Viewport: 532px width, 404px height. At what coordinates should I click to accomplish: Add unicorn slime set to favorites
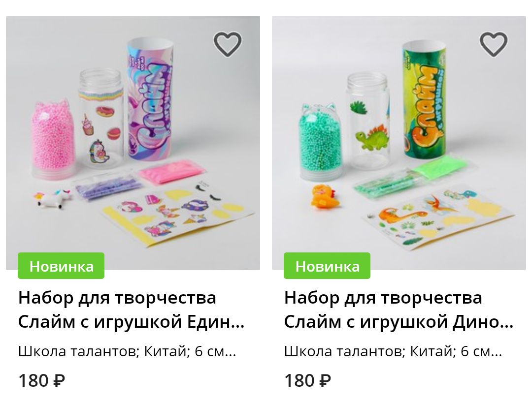tap(227, 44)
